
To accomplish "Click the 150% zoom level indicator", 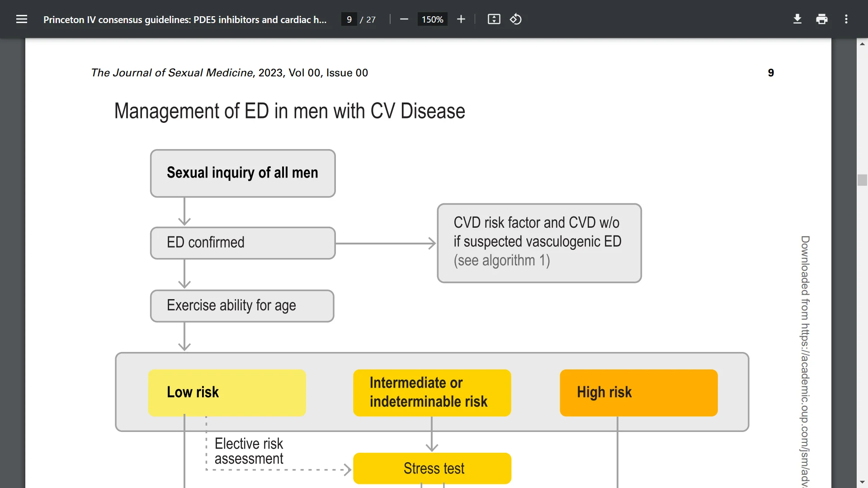I will coord(432,19).
